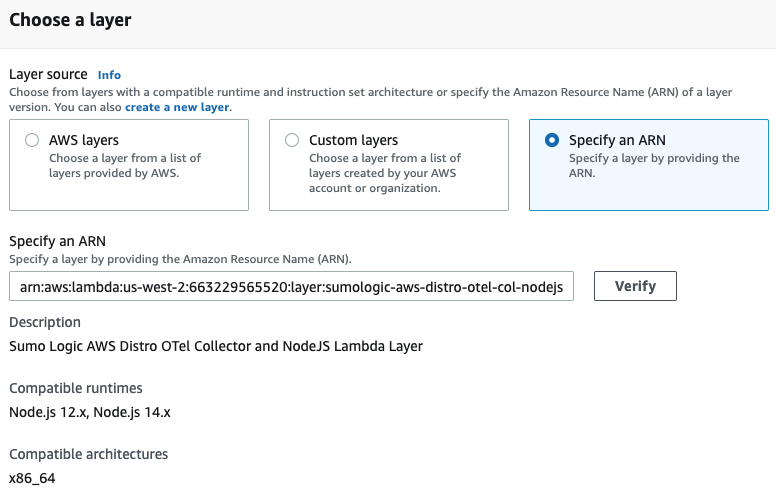Viewport: 776px width, 498px height.
Task: Click the x86_64 architecture value
Action: [32, 478]
